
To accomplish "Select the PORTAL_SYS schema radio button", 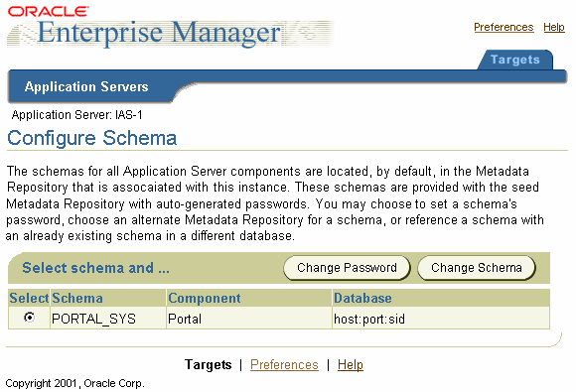I will tap(30, 318).
